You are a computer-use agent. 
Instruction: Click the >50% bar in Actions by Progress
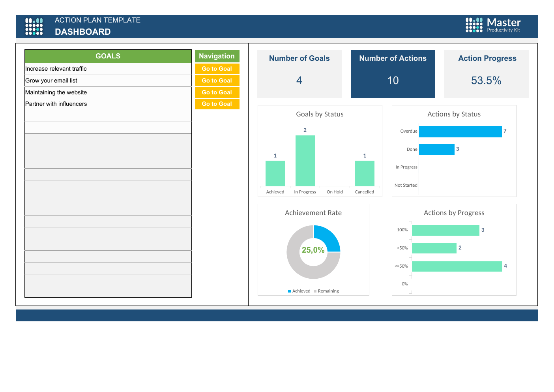(434, 248)
